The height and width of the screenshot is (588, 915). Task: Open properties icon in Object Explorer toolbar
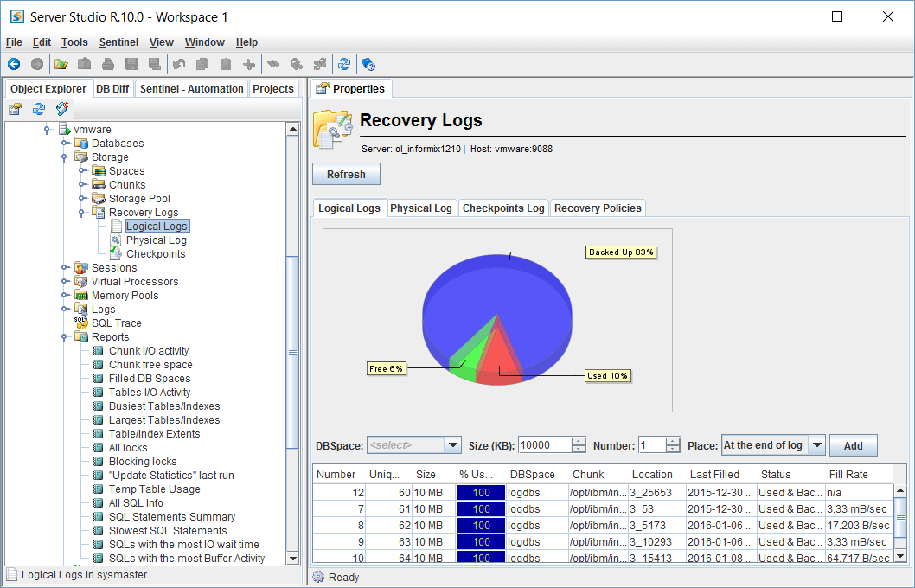(x=16, y=109)
